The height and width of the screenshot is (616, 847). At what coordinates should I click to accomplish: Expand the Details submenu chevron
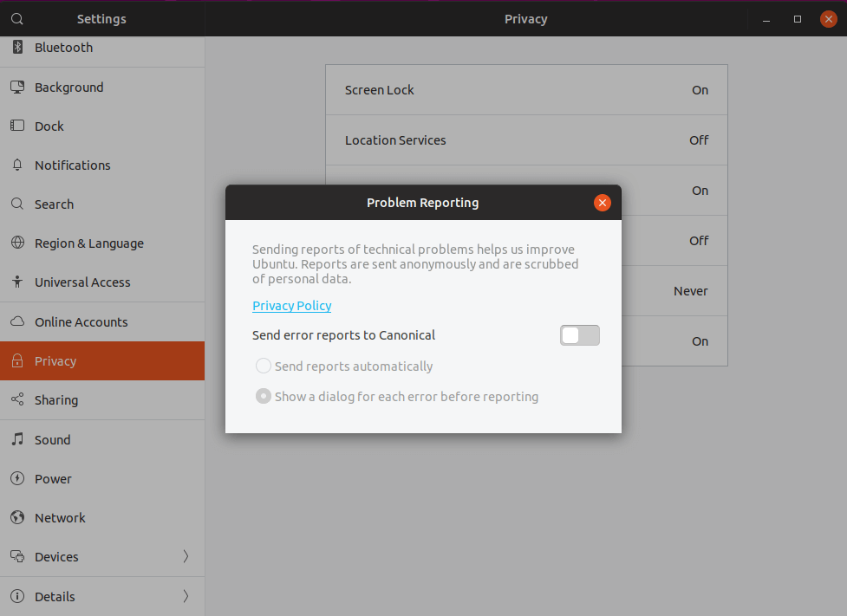[x=186, y=596]
